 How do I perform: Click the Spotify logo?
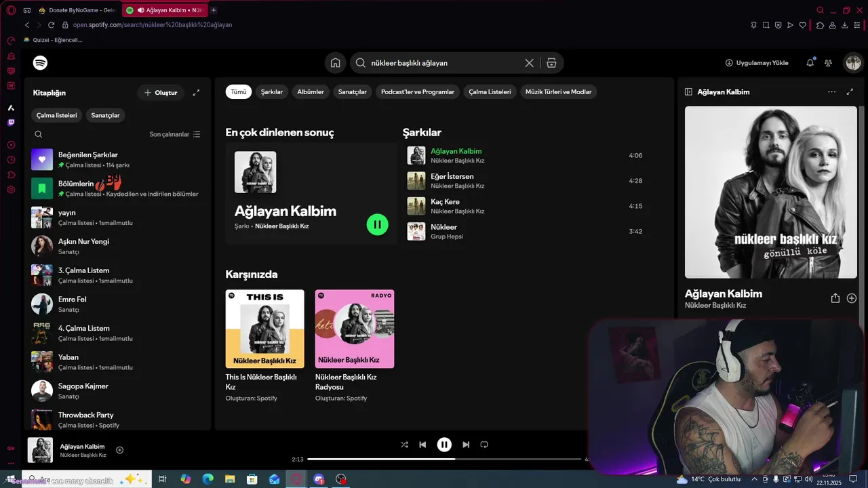pos(40,63)
